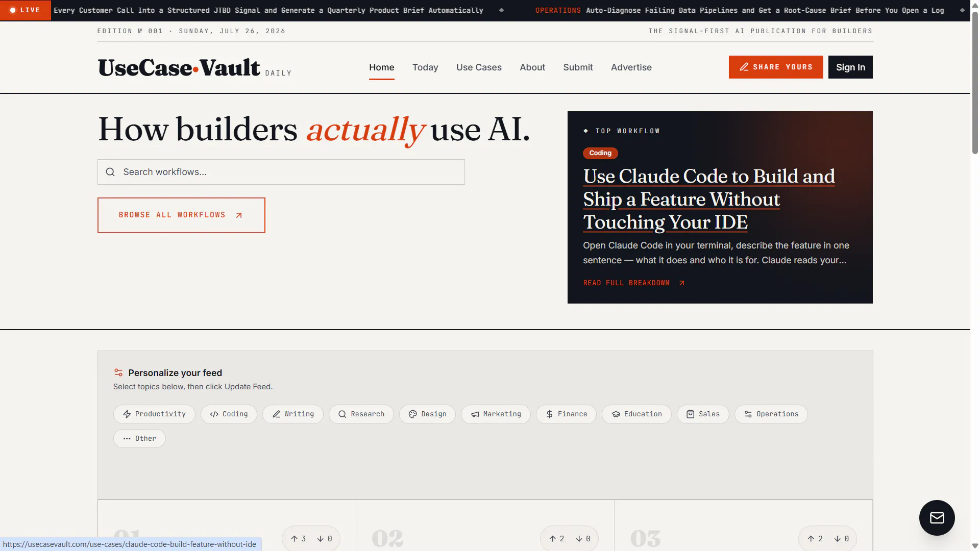Toggle the Writing topic chip
This screenshot has width=980, height=551.
pyautogui.click(x=293, y=414)
